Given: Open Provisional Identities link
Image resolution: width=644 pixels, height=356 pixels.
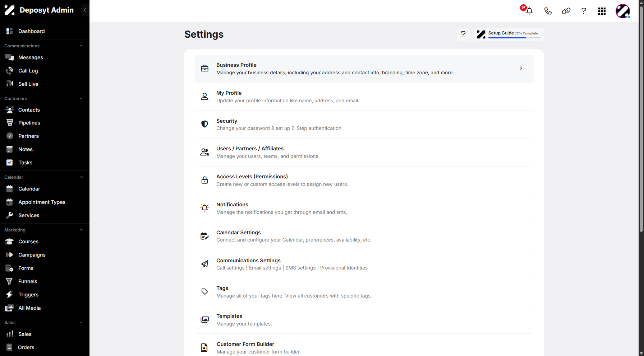Looking at the screenshot, I should coord(344,268).
